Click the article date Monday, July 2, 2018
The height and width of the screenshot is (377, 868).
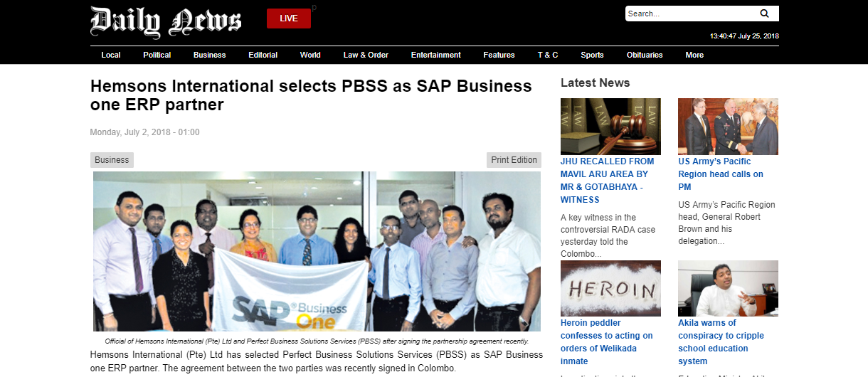(x=144, y=132)
